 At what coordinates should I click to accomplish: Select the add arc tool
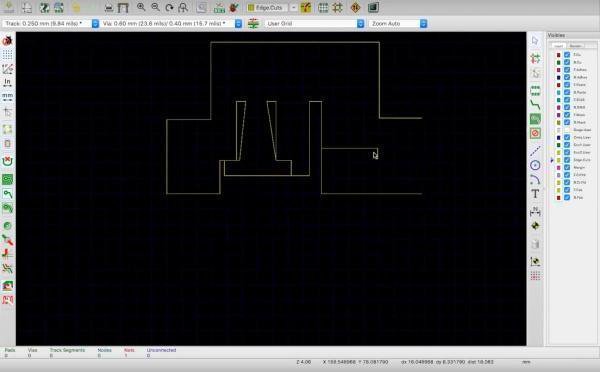(x=535, y=179)
